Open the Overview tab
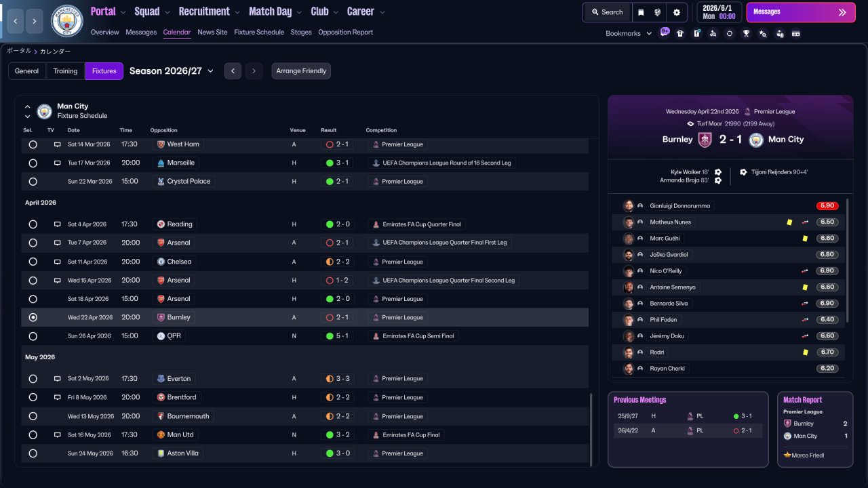Image resolution: width=868 pixels, height=488 pixels. pyautogui.click(x=104, y=33)
